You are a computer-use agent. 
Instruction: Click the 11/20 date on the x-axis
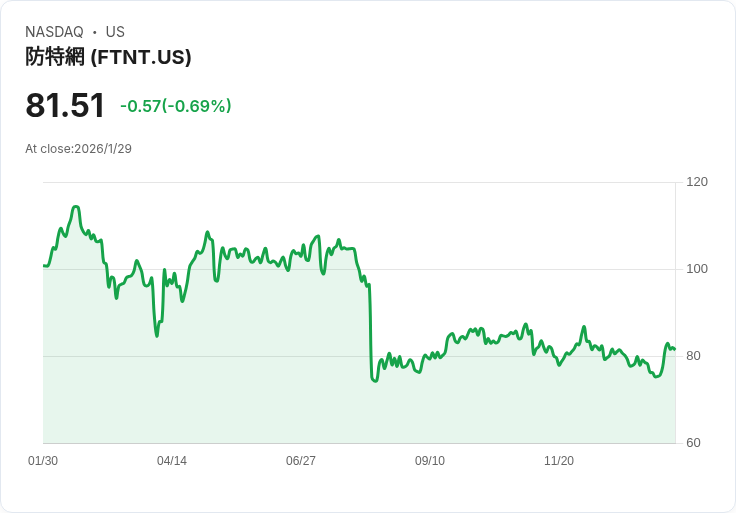(x=559, y=461)
